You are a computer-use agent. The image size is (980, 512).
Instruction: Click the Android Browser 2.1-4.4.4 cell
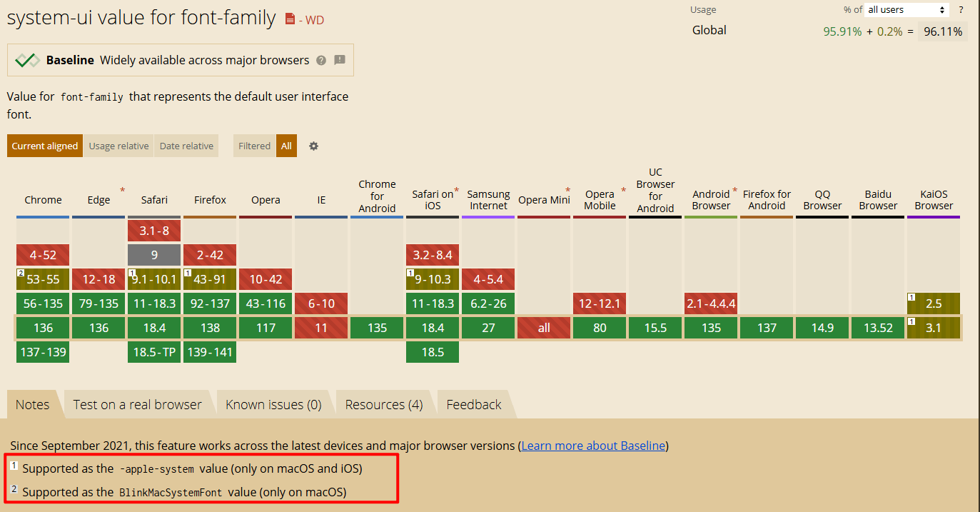point(711,303)
